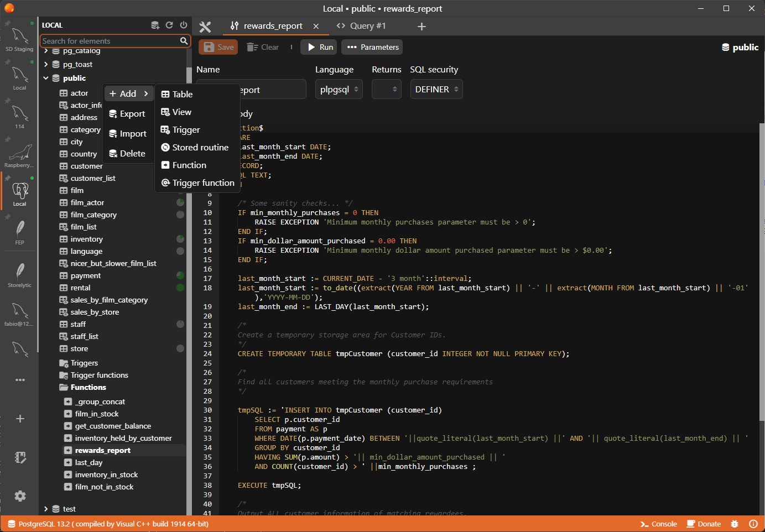Expand the pg_toast schema
Viewport: 765px width, 532px height.
[46, 64]
